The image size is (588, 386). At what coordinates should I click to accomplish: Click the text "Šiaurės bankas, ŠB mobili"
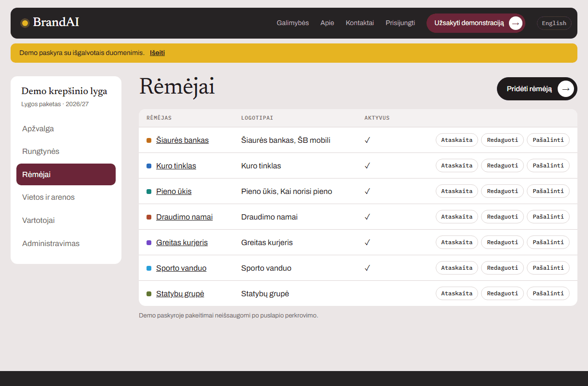[286, 140]
